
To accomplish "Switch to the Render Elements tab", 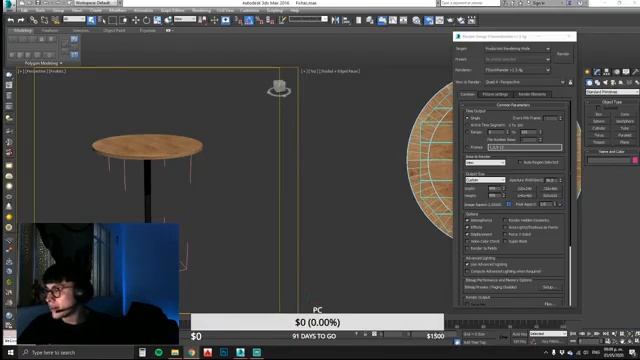I will click(532, 94).
